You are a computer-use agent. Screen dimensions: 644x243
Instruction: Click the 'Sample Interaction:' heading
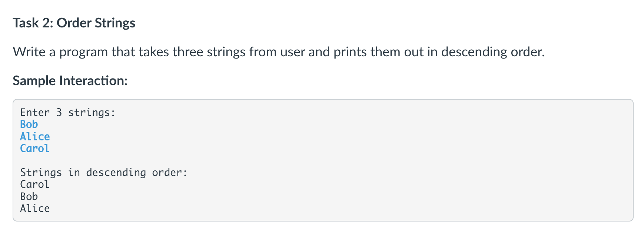pyautogui.click(x=70, y=81)
